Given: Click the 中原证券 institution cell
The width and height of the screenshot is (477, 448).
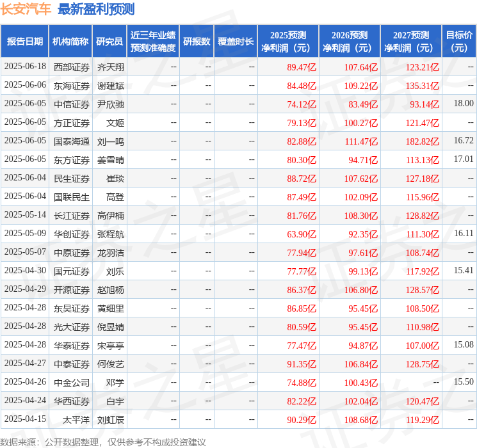Looking at the screenshot, I should pyautogui.click(x=72, y=253).
